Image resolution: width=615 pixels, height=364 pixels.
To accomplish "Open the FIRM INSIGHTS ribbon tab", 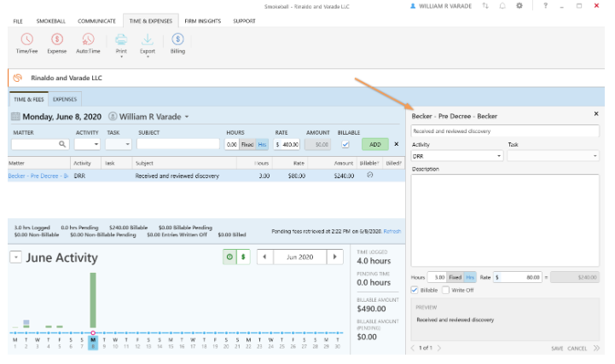I will [203, 21].
